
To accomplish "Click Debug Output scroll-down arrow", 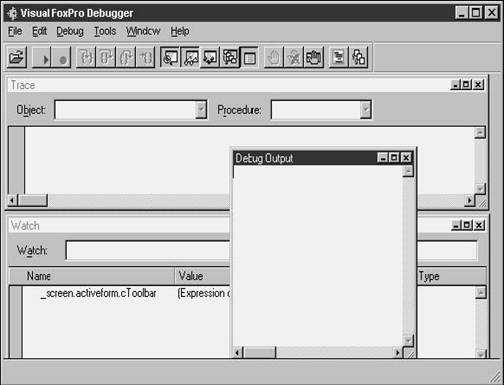I will (x=408, y=341).
